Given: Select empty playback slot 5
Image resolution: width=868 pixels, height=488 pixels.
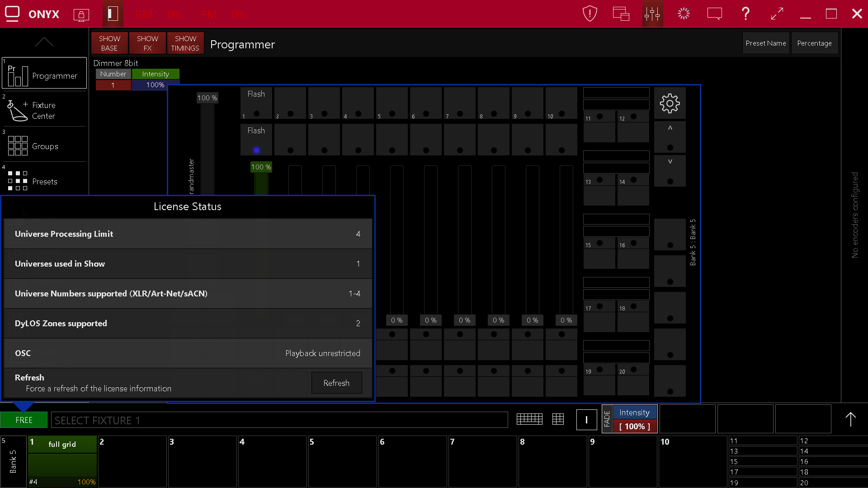Looking at the screenshot, I should coord(343,461).
